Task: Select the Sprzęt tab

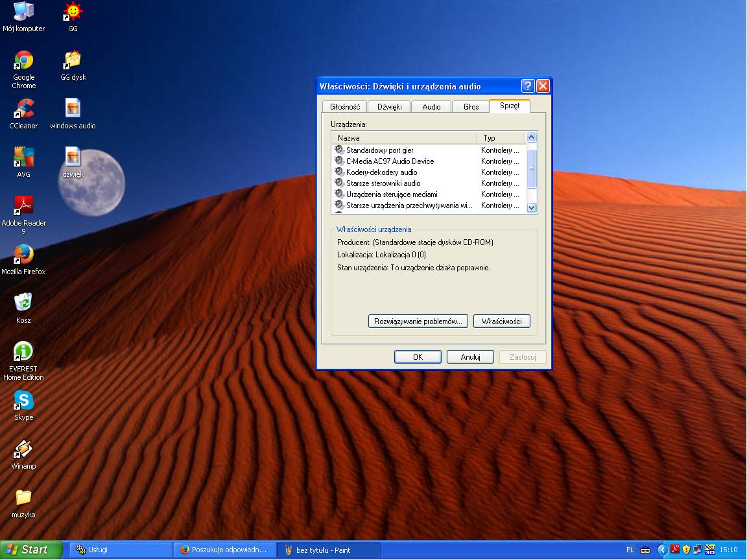Action: tap(510, 106)
